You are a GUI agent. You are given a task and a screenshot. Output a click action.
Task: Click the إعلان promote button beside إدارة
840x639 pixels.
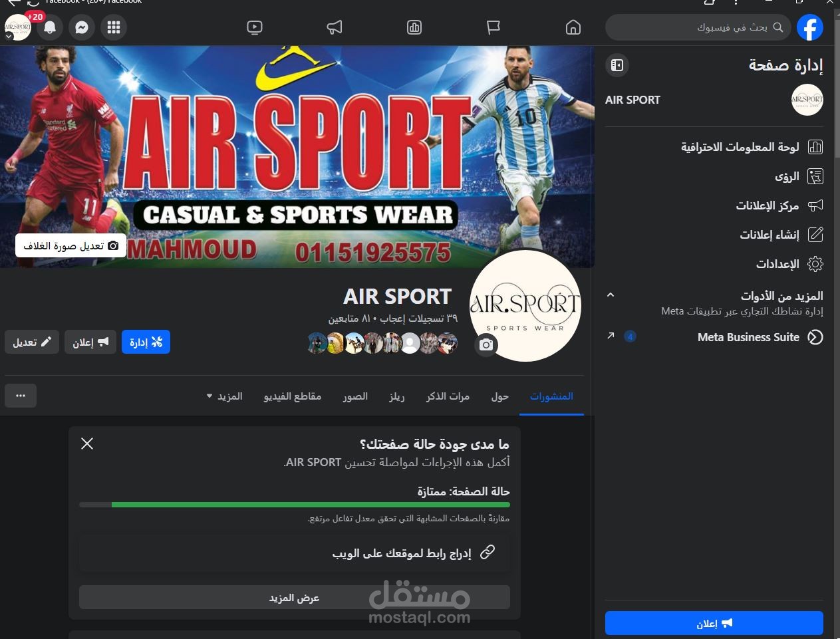pyautogui.click(x=90, y=342)
